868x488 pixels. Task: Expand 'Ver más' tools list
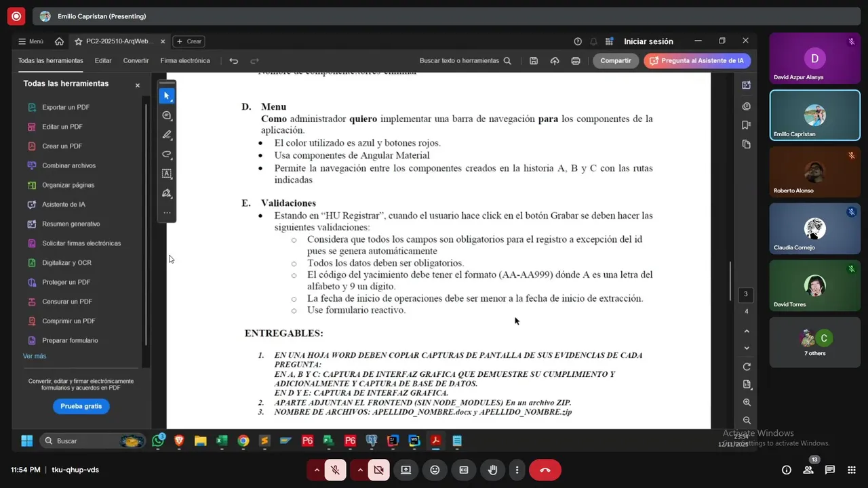pos(35,356)
